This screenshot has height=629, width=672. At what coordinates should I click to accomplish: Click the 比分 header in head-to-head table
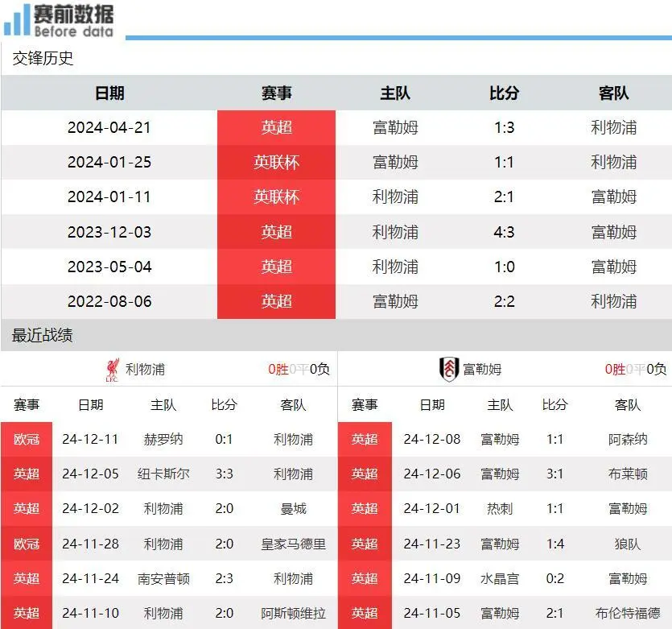pos(504,93)
